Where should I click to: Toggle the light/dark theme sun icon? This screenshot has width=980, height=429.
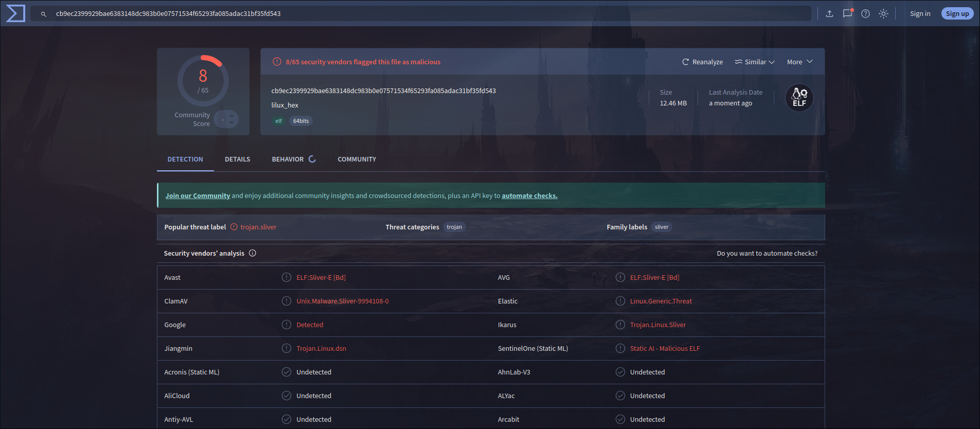(x=883, y=14)
